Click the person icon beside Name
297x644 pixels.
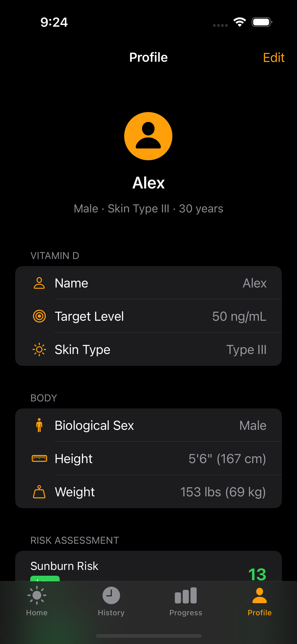[x=39, y=283]
